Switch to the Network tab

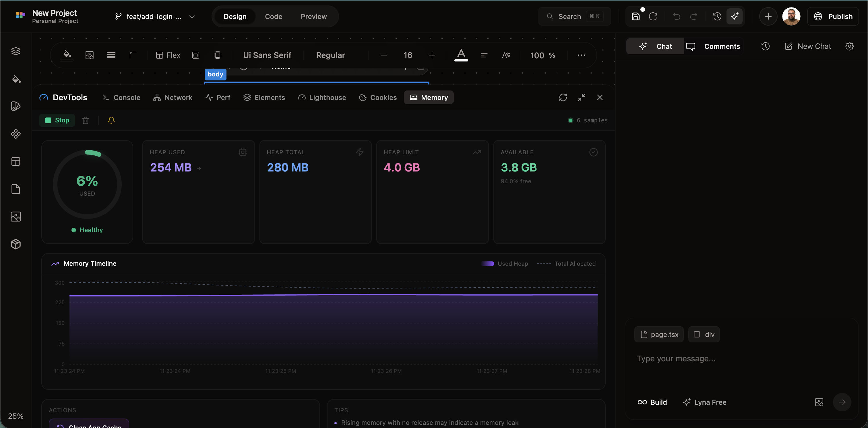173,97
